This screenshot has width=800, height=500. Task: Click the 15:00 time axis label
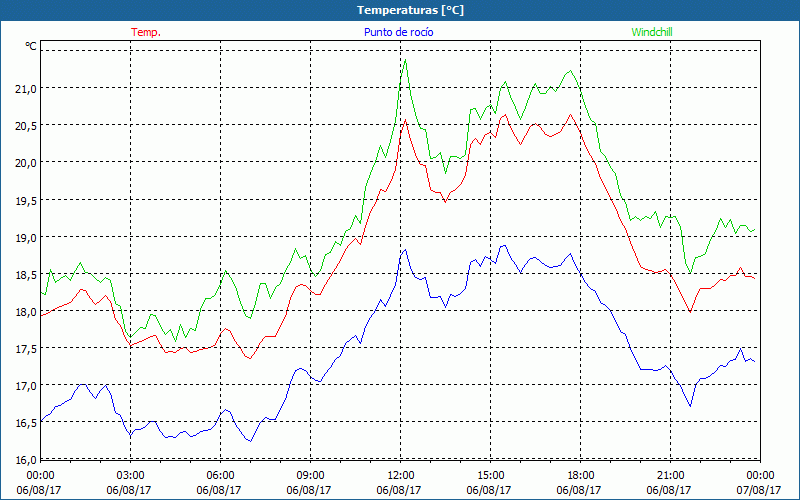pyautogui.click(x=490, y=475)
